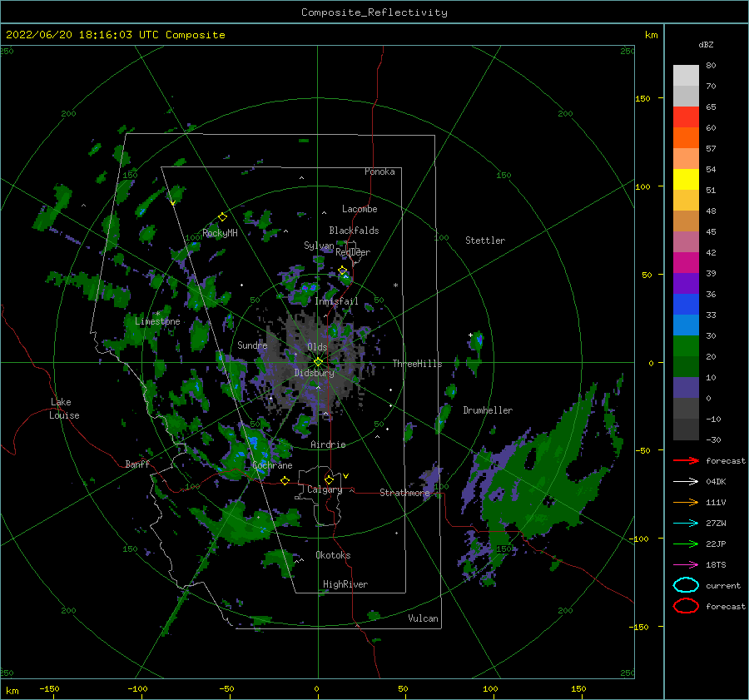Screen dimensions: 749x700
Task: Click the Airdrie city label
Action: 328,444
